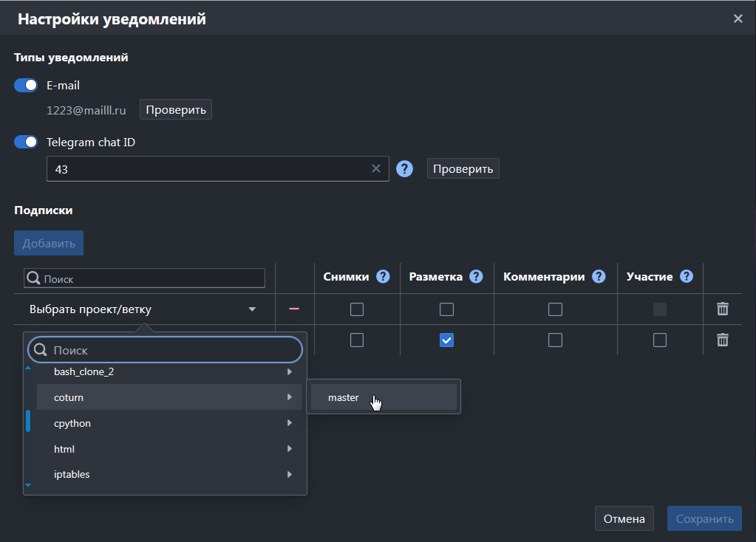Click the scroll-up arrow in project list
Viewport: 756px width, 542px height.
(28, 368)
